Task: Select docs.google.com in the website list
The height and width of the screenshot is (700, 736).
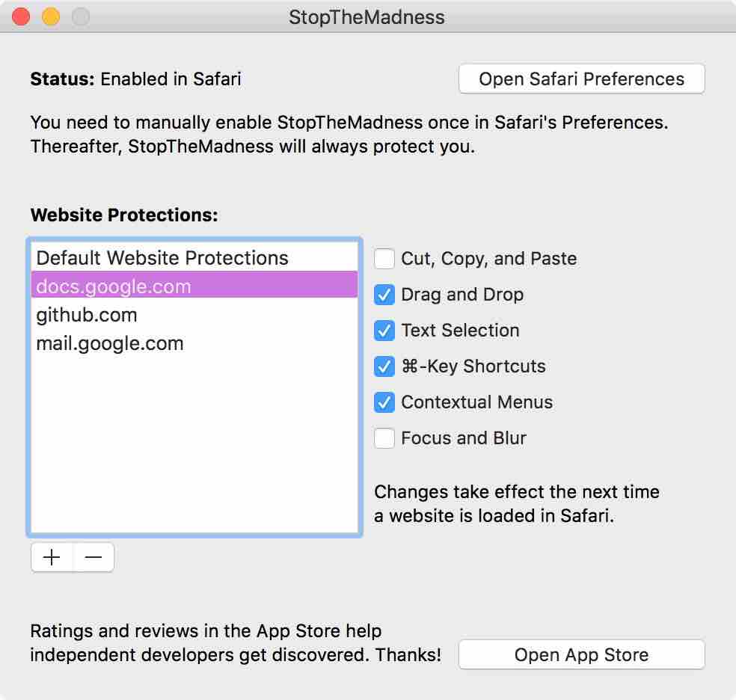Action: (114, 286)
